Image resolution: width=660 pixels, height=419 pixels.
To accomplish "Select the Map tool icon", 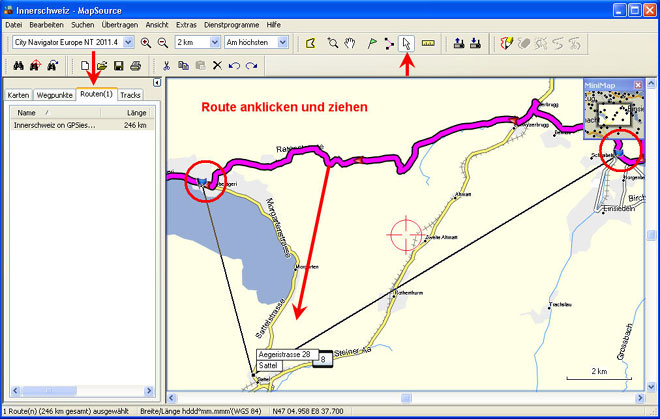I will (311, 43).
